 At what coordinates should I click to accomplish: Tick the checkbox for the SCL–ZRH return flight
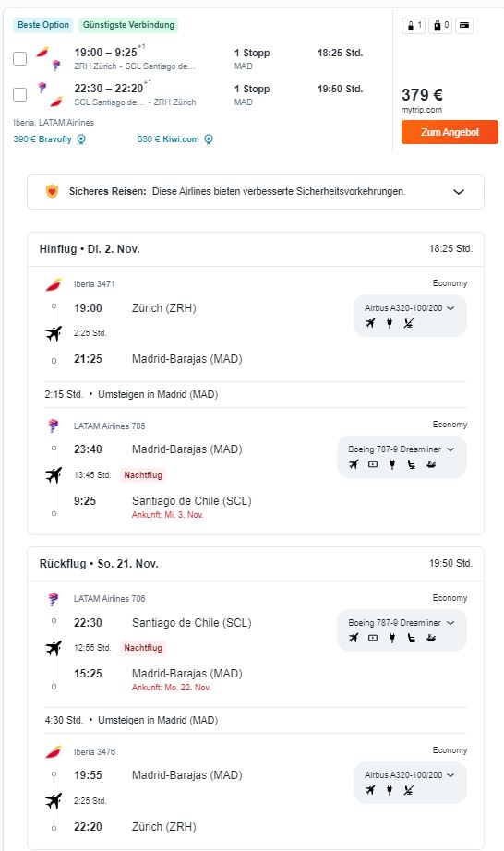point(19,94)
